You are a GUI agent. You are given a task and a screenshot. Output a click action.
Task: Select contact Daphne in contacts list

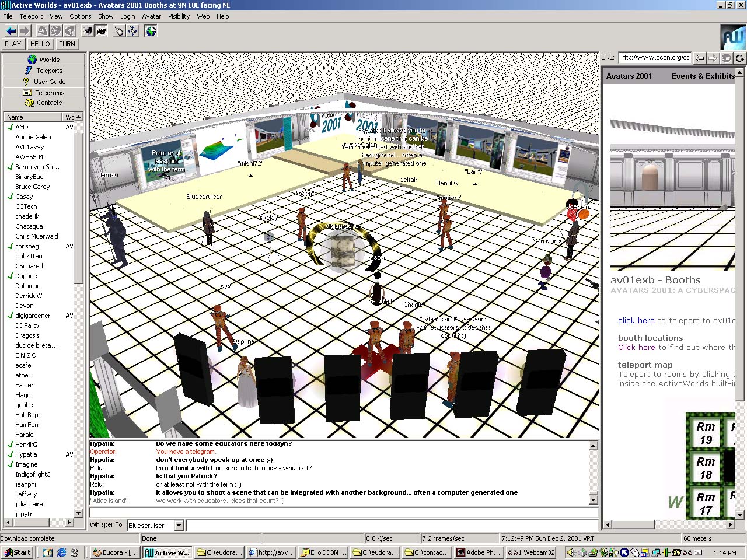tap(26, 276)
